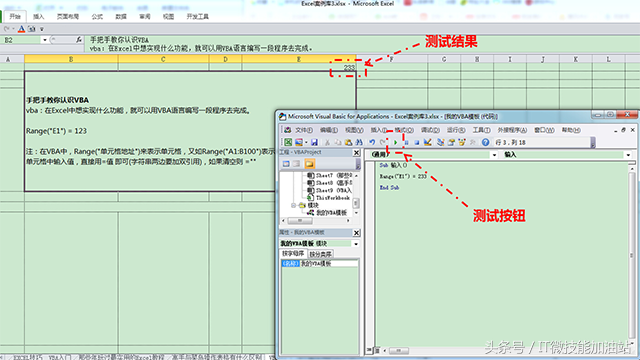Screen dimensions: 640x360
Task: Switch to Excel 数据 ribbon tab
Action: point(121,17)
